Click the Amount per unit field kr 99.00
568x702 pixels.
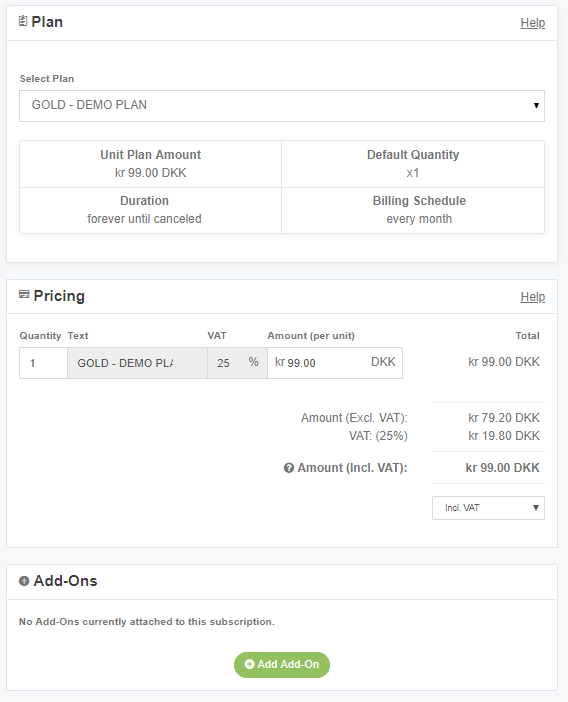pyautogui.click(x=335, y=363)
